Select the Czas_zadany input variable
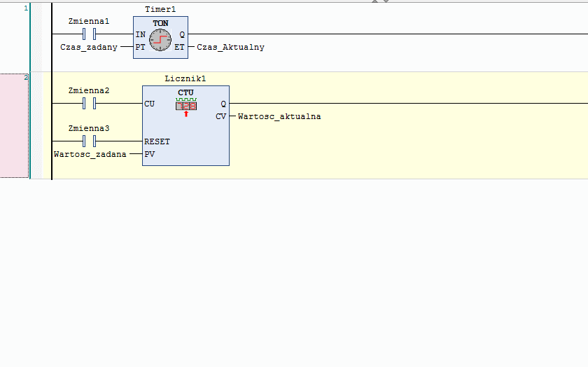 (89, 48)
